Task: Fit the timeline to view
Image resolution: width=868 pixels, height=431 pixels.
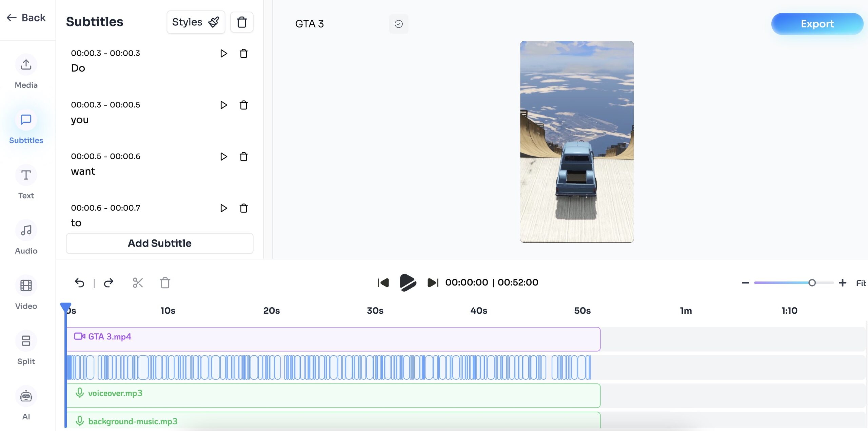Action: coord(861,283)
